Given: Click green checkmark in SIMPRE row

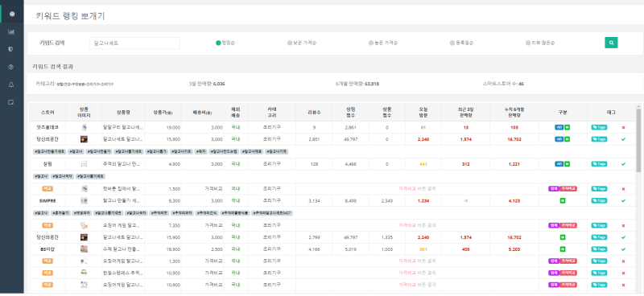Looking at the screenshot, I should tap(623, 200).
